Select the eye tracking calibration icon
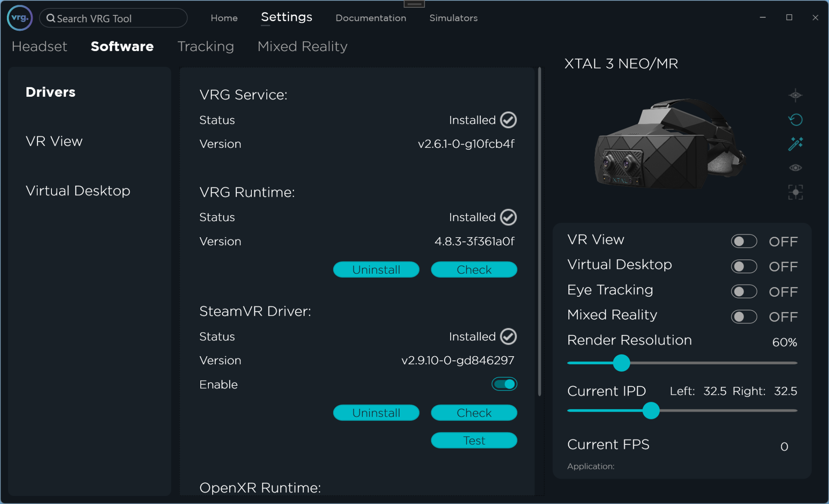This screenshot has height=504, width=829. point(795,95)
